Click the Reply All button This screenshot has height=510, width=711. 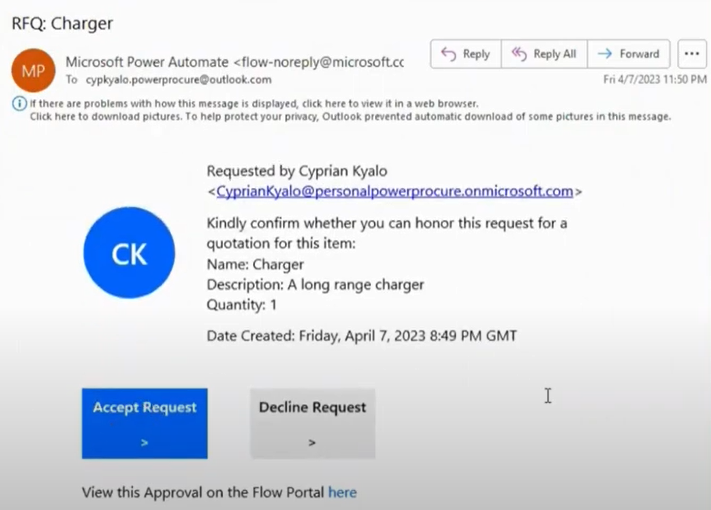pos(543,54)
